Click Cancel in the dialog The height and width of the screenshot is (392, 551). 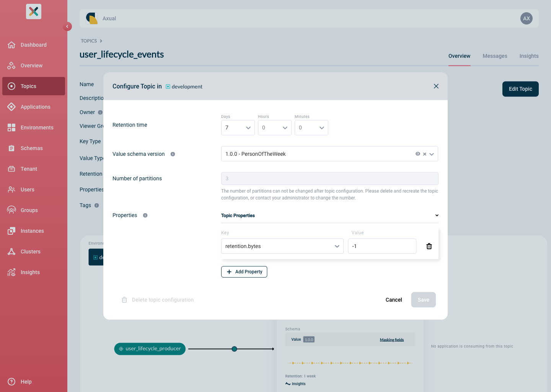click(x=394, y=300)
